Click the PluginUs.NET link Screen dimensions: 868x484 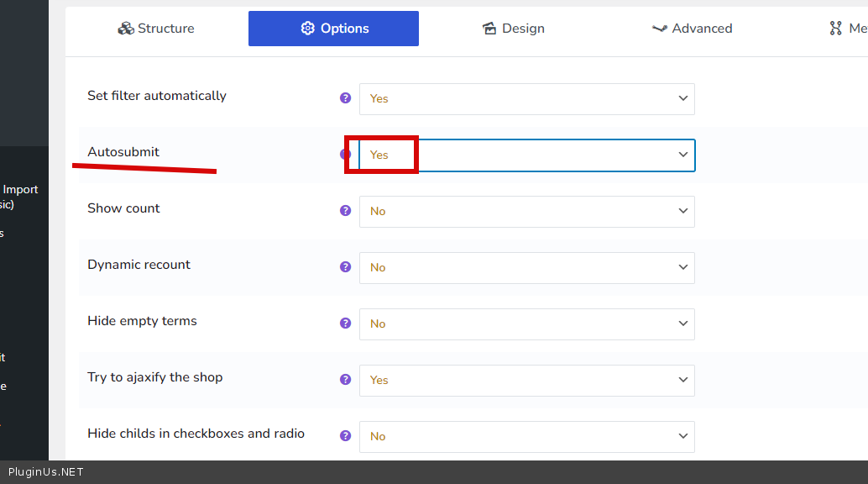coord(46,472)
